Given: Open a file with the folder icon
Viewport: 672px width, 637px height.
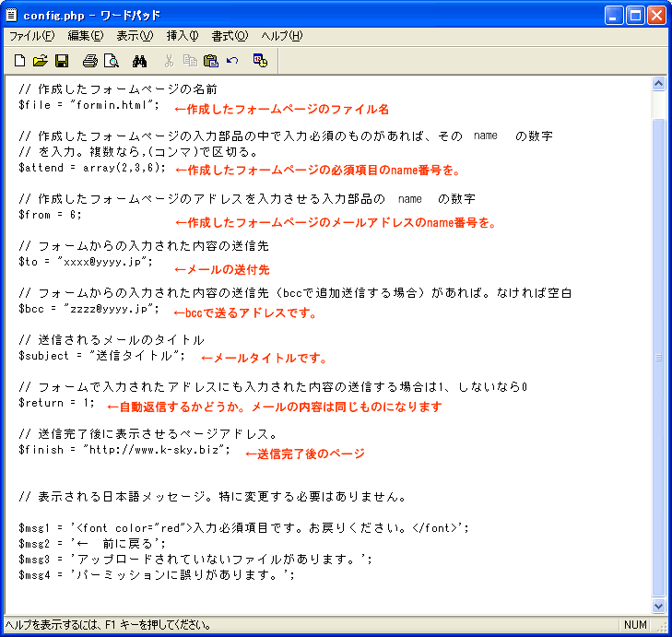Looking at the screenshot, I should click(41, 62).
